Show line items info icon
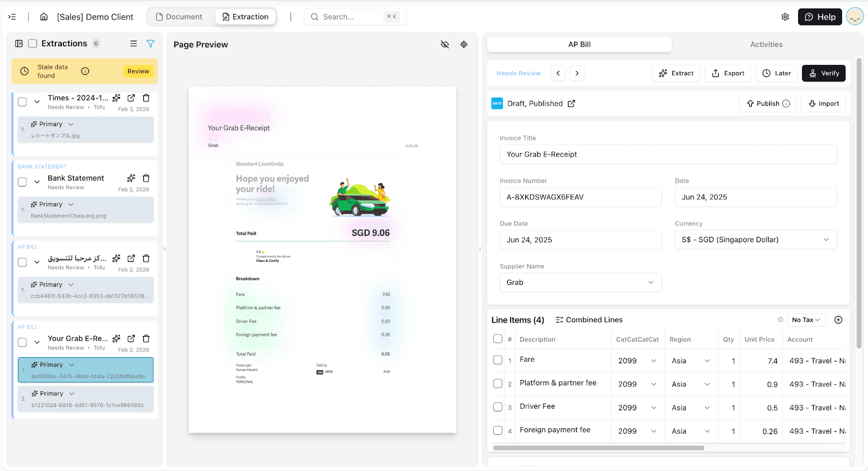Screen dimensions: 868x471 pos(781,320)
